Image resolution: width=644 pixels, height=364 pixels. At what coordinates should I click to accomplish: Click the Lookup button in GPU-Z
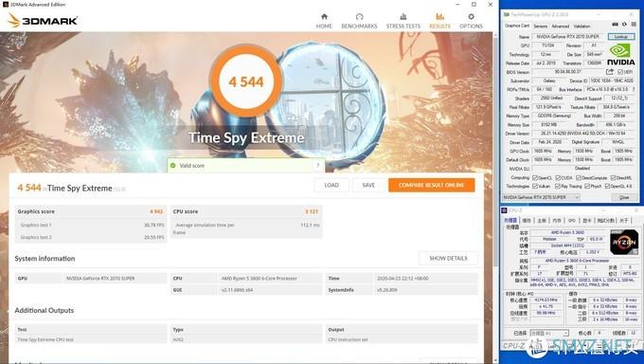tap(620, 37)
